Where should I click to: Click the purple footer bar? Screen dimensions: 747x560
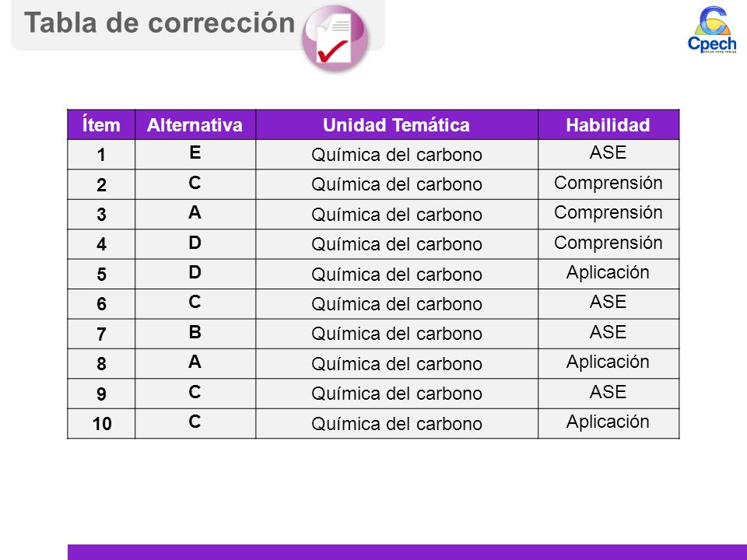tap(407, 552)
